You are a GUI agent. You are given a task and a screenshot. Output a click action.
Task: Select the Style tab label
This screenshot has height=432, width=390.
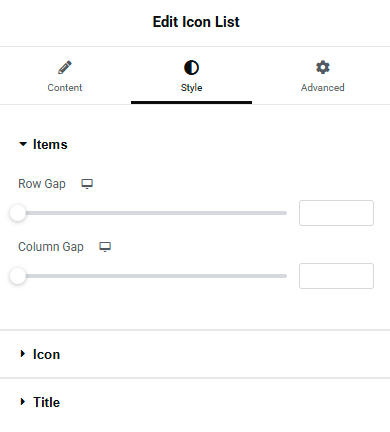(x=191, y=88)
